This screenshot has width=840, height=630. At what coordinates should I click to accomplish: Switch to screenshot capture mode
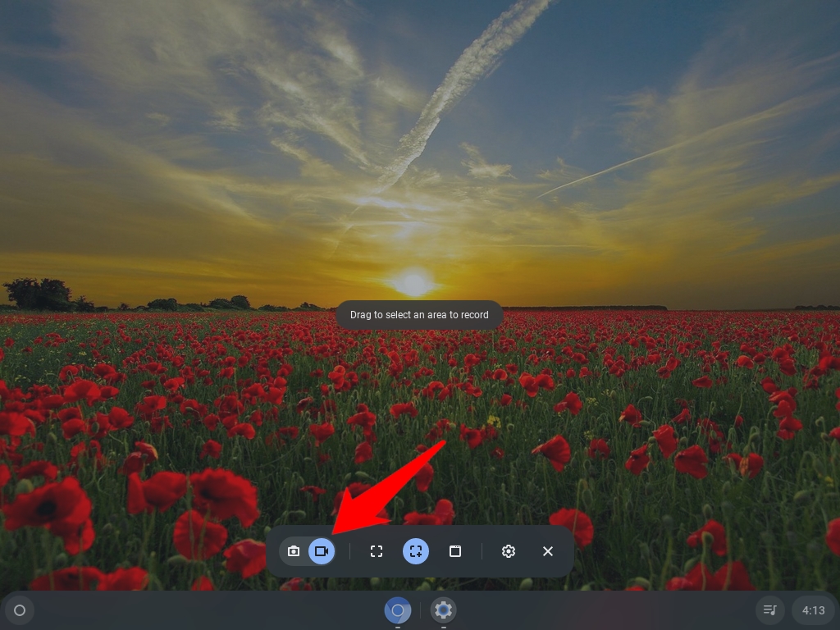tap(293, 551)
